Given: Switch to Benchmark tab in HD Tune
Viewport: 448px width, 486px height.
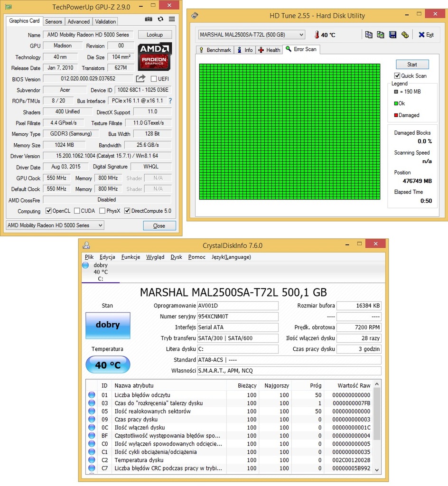Looking at the screenshot, I should (215, 50).
